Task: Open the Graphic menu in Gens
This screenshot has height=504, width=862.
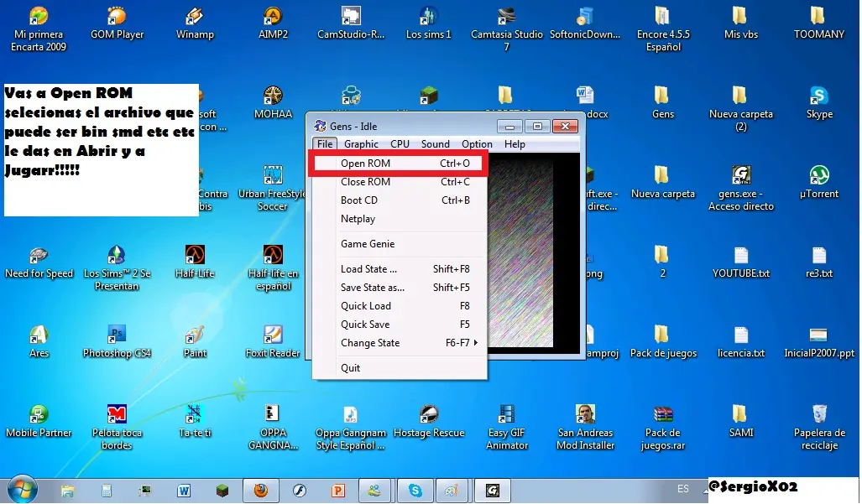Action: (361, 144)
